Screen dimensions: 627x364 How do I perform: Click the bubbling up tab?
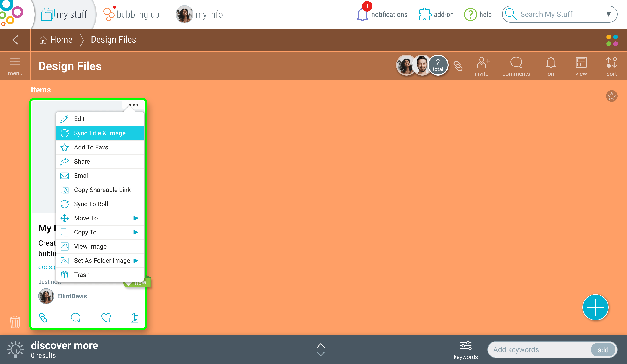coord(131,14)
